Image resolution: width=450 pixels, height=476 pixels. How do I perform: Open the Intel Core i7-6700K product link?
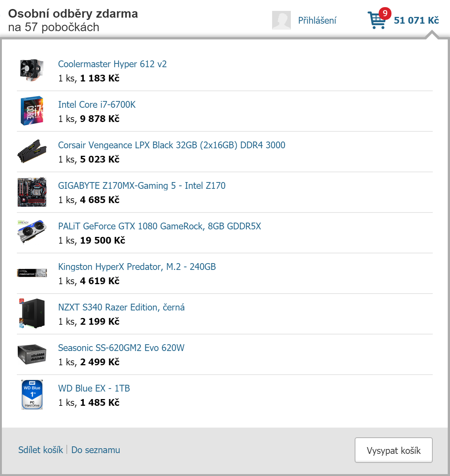pos(97,104)
